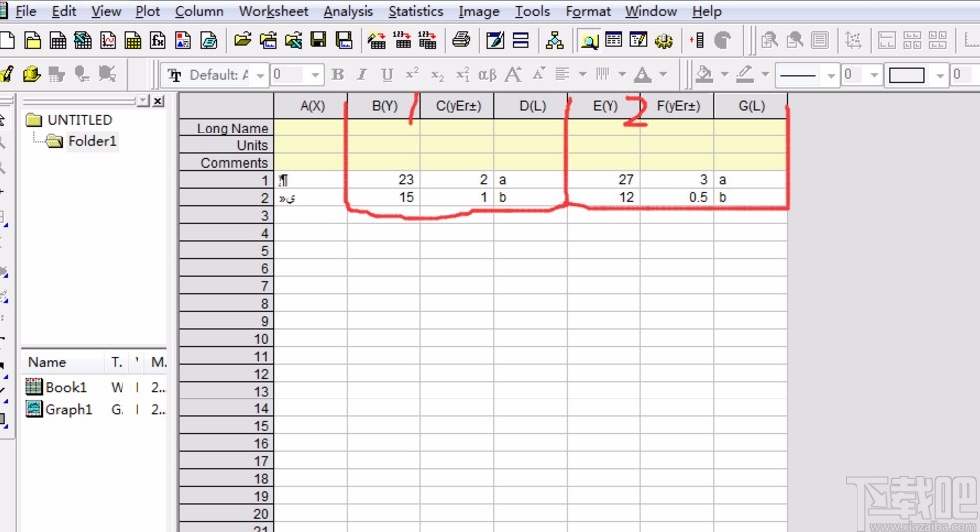Select Folder1 in project tree

[x=92, y=141]
